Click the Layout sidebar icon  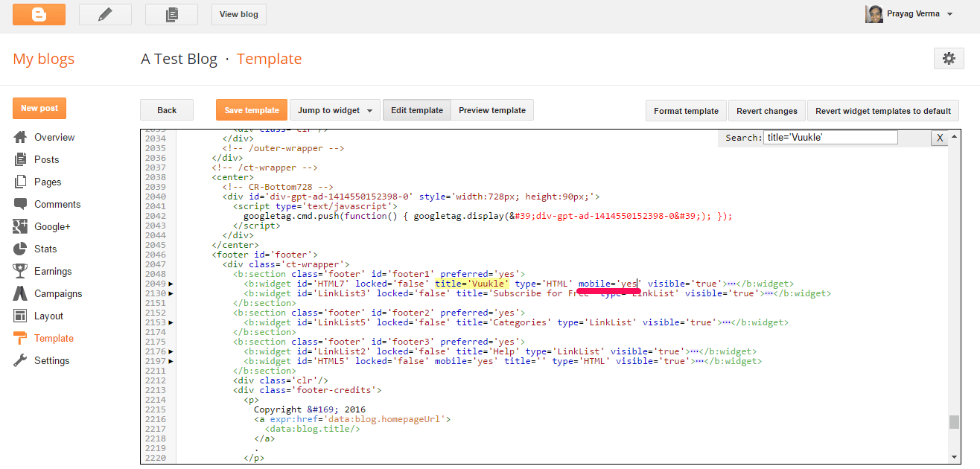[21, 316]
